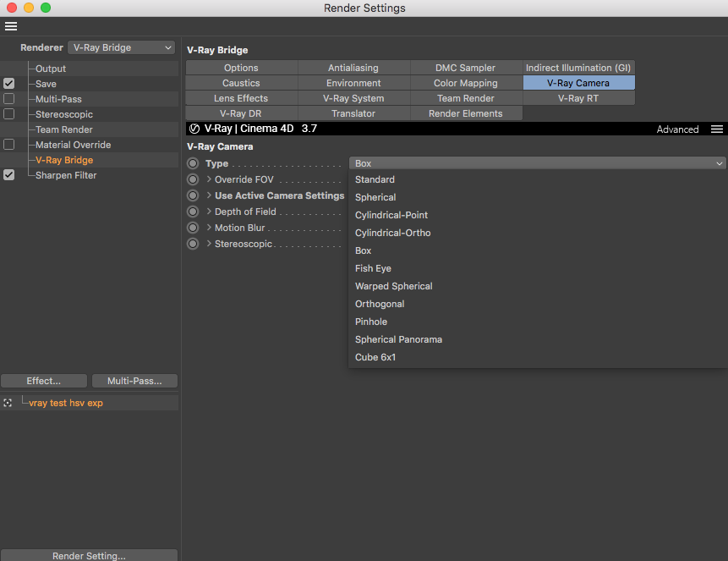Expand the Use Active Camera Settings section

[209, 195]
